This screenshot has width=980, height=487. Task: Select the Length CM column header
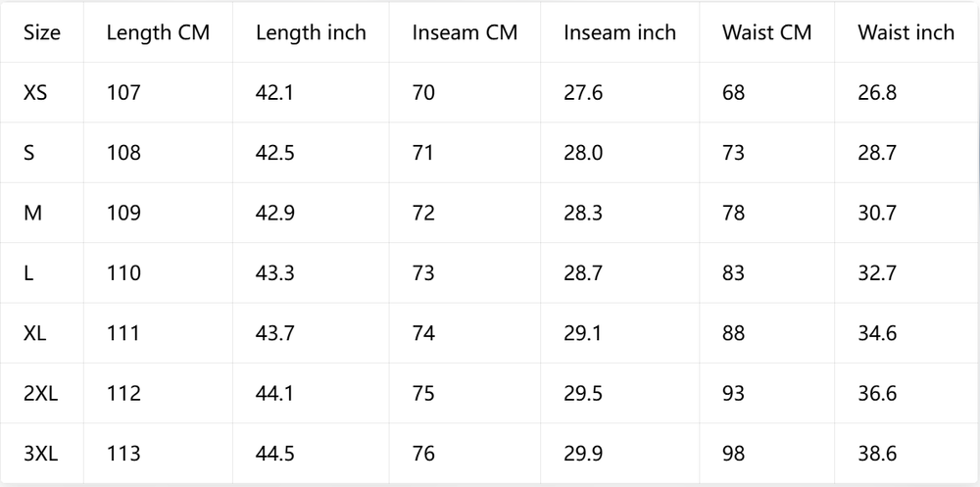(158, 32)
